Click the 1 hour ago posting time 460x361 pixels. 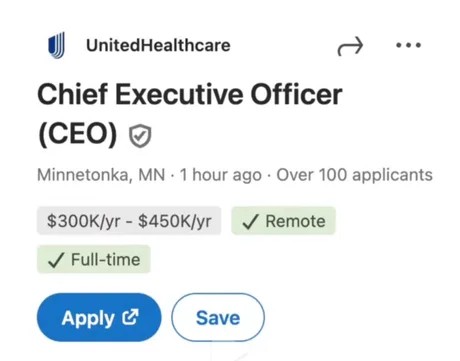(221, 175)
